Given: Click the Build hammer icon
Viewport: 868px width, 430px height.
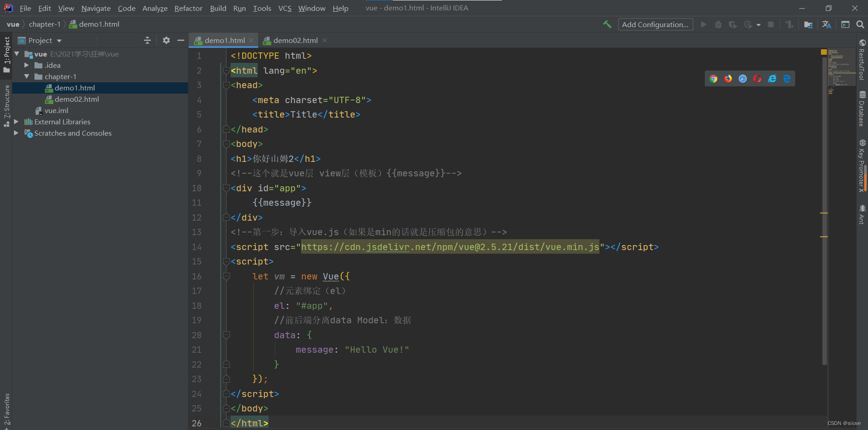Looking at the screenshot, I should 607,24.
